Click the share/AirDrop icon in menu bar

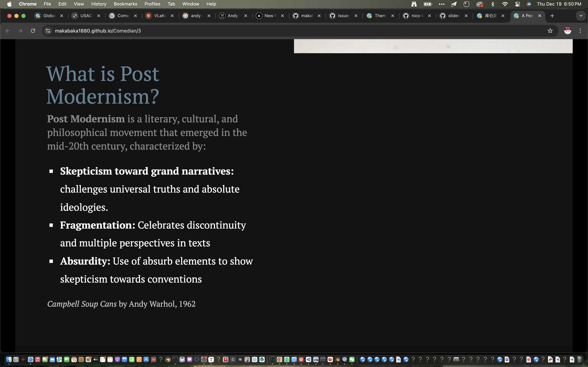pos(454,4)
